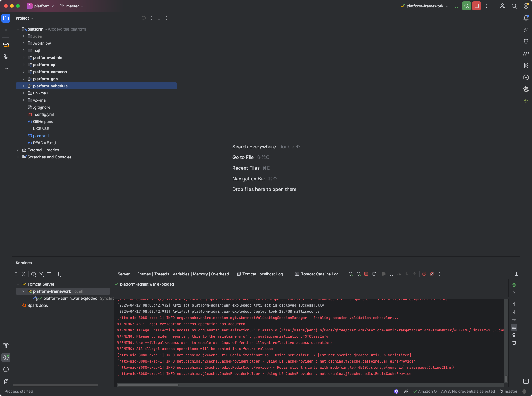Image resolution: width=532 pixels, height=396 pixels.
Task: Click the Search Everywhere magnifier icon
Action: coord(514,6)
